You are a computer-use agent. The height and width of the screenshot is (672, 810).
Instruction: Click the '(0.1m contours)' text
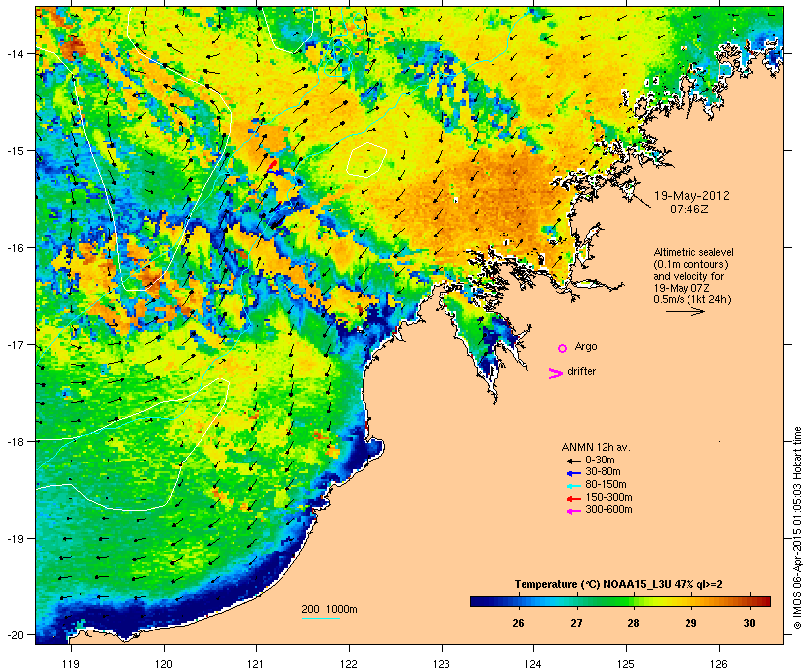(x=690, y=264)
